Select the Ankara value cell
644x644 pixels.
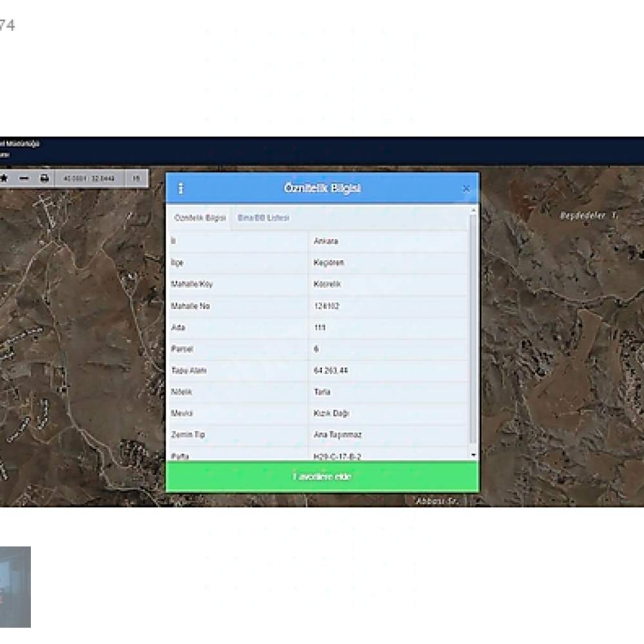[388, 241]
